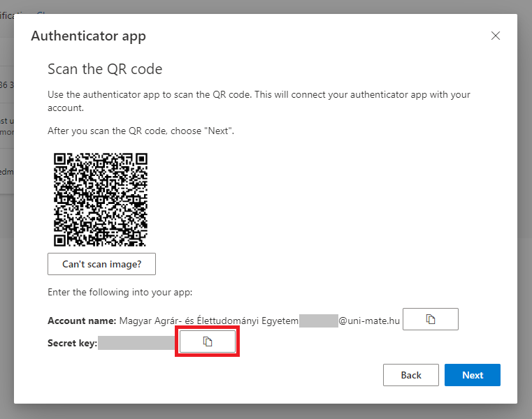Click the top-left corner square of QR code

pos(61,160)
